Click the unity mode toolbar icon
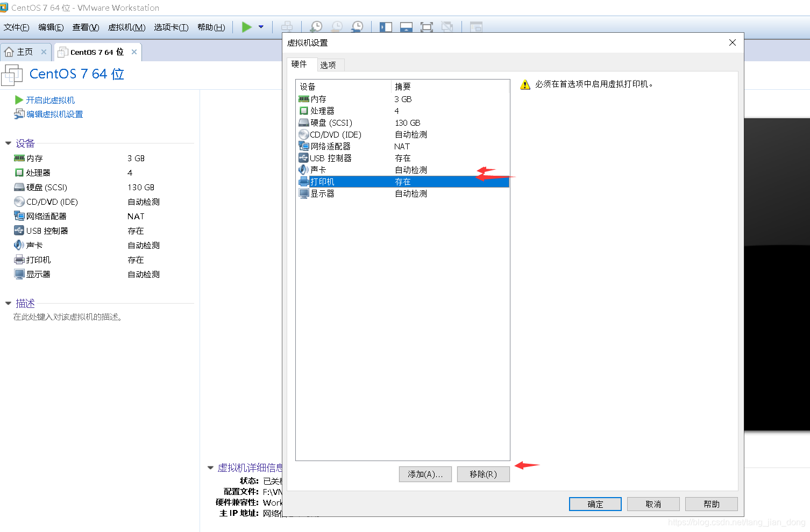The width and height of the screenshot is (810, 532). [447, 27]
